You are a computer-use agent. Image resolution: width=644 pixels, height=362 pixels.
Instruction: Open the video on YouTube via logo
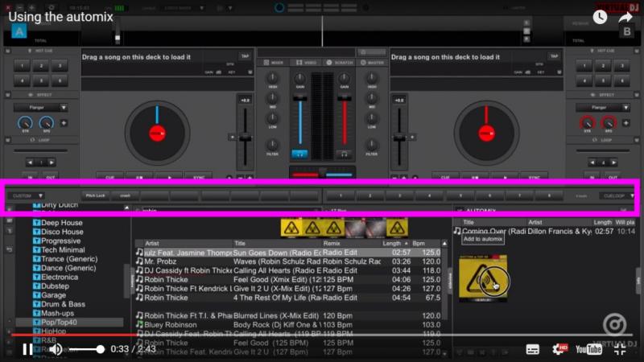(588, 349)
